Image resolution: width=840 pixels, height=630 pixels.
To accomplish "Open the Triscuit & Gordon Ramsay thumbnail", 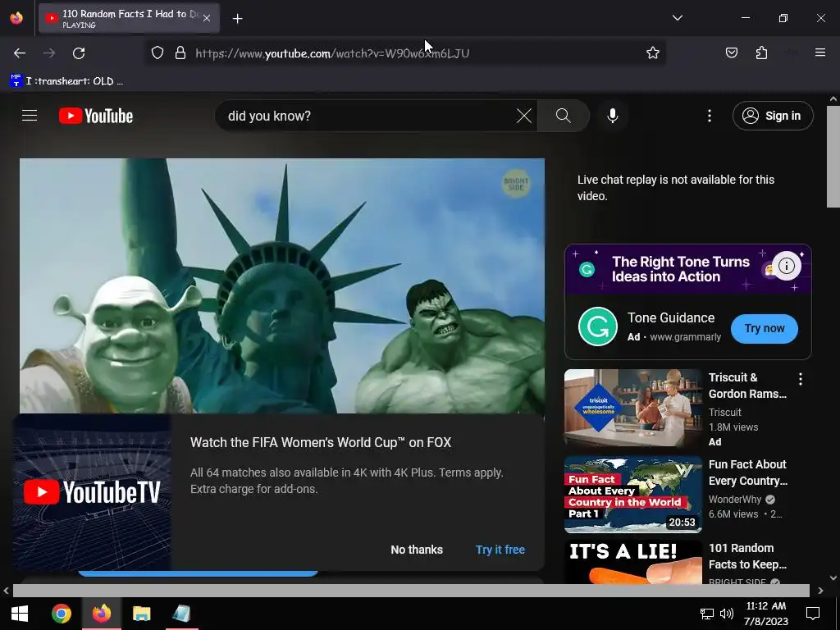I will [632, 408].
